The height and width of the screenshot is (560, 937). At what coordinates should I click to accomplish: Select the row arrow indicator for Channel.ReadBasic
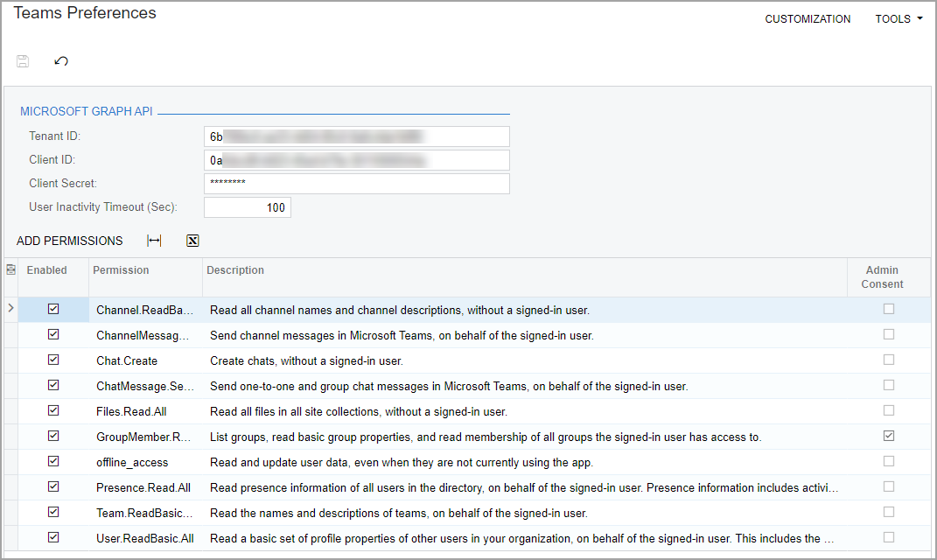point(10,308)
